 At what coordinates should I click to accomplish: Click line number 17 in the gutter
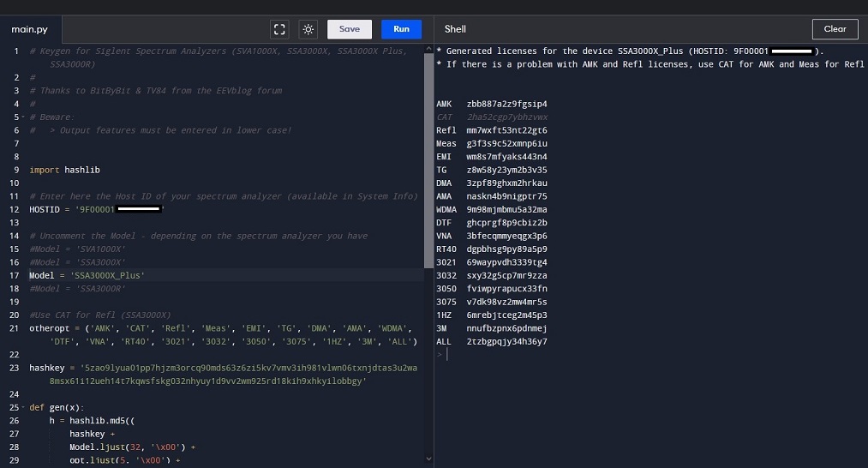click(x=15, y=275)
